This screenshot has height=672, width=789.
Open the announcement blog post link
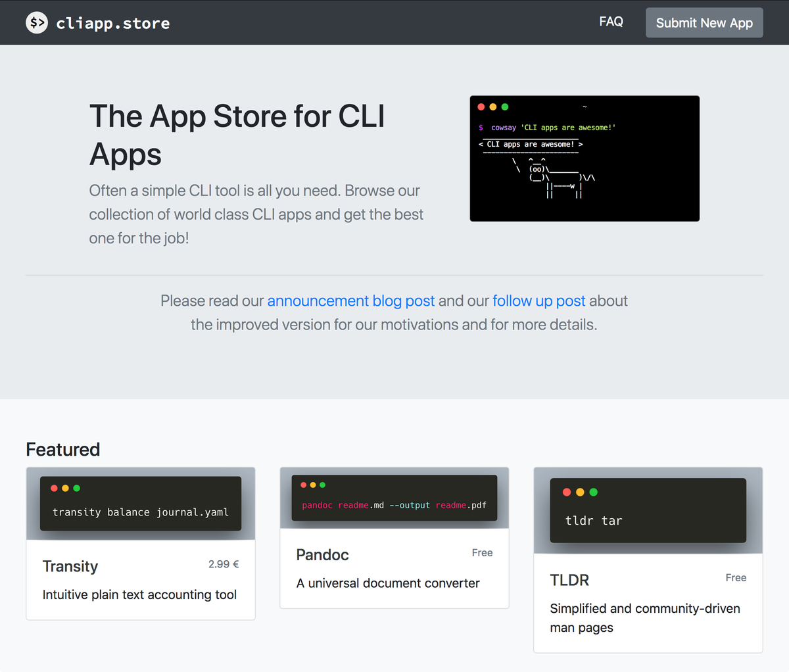point(351,300)
